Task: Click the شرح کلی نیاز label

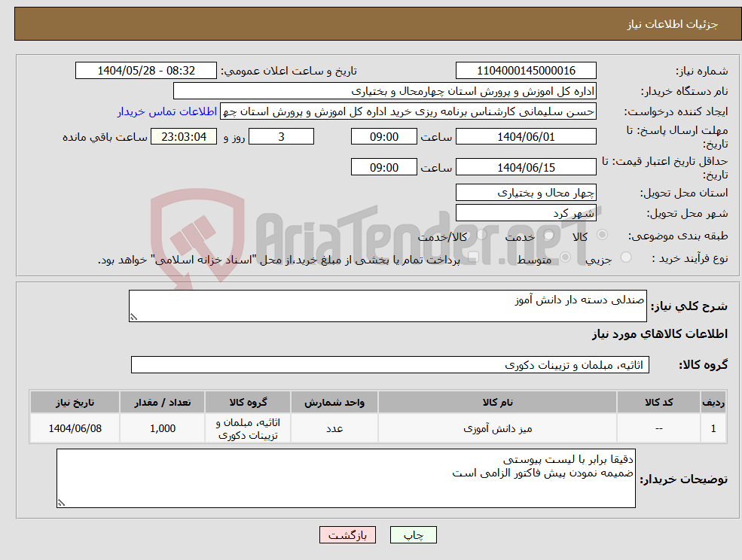Action: (689, 306)
